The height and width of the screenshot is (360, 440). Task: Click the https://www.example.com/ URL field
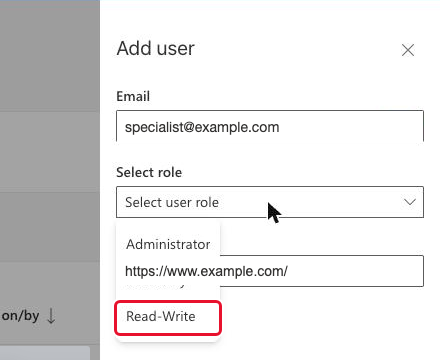click(x=270, y=271)
